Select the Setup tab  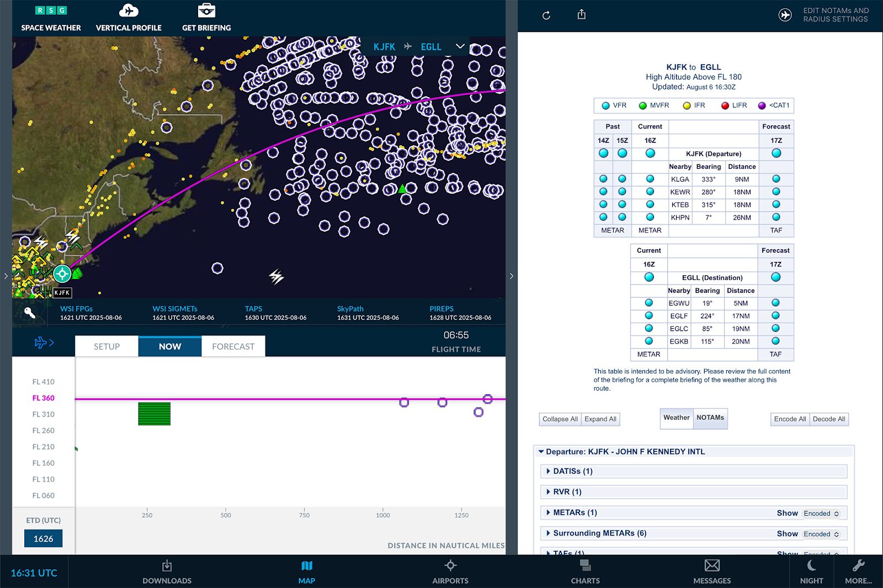(107, 346)
